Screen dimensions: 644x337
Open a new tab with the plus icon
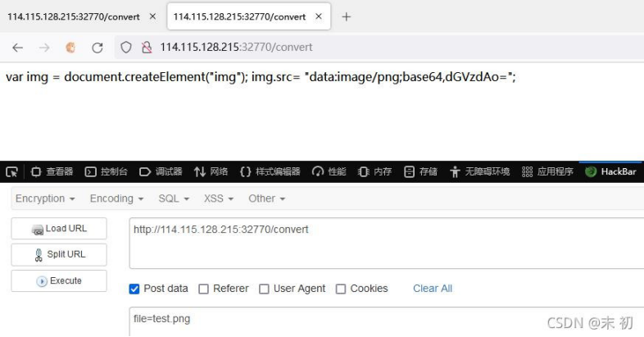pyautogui.click(x=347, y=17)
